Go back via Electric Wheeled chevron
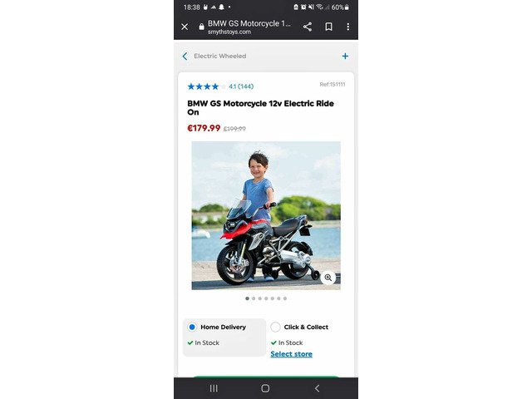This screenshot has height=399, width=532. click(185, 57)
